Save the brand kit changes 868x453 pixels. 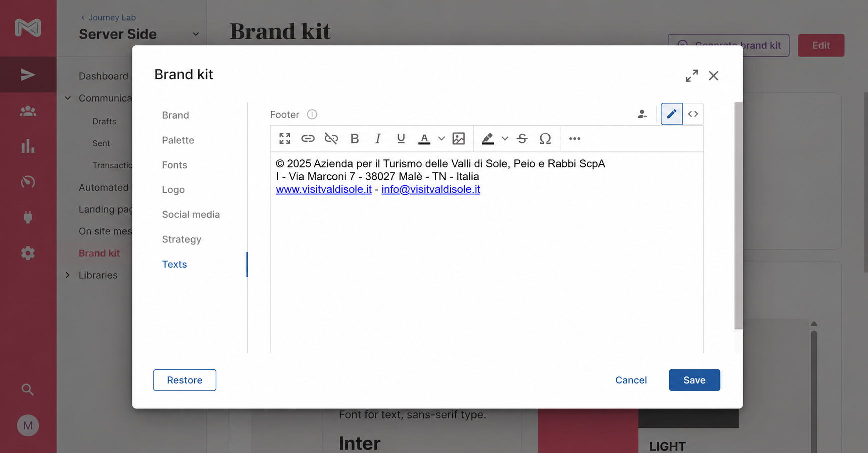(694, 380)
